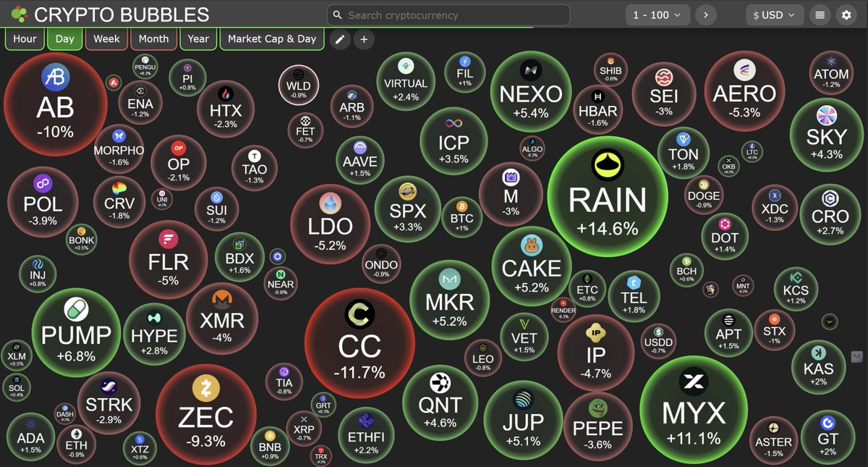Select the M bubble
The image size is (868, 467).
(511, 195)
